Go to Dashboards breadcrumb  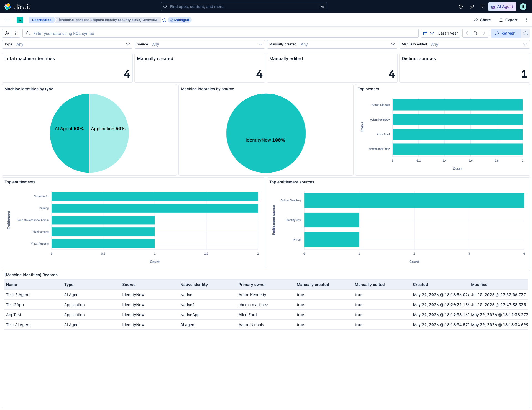point(42,20)
